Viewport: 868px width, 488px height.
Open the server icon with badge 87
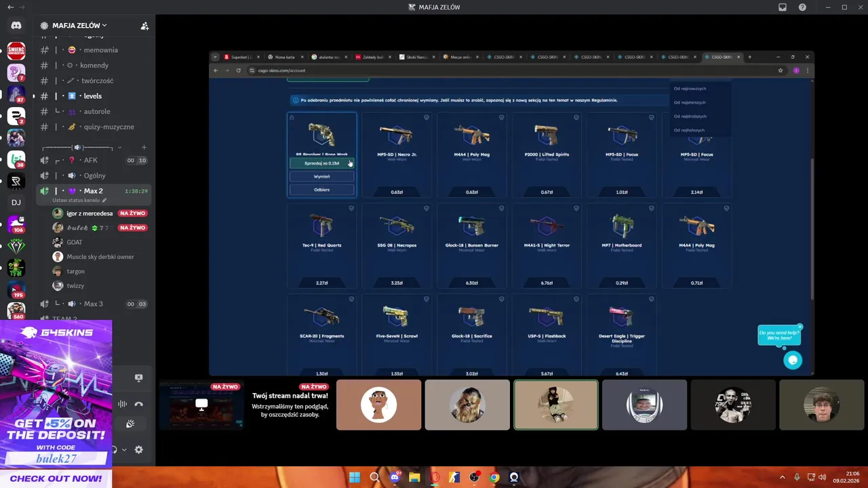click(x=16, y=94)
